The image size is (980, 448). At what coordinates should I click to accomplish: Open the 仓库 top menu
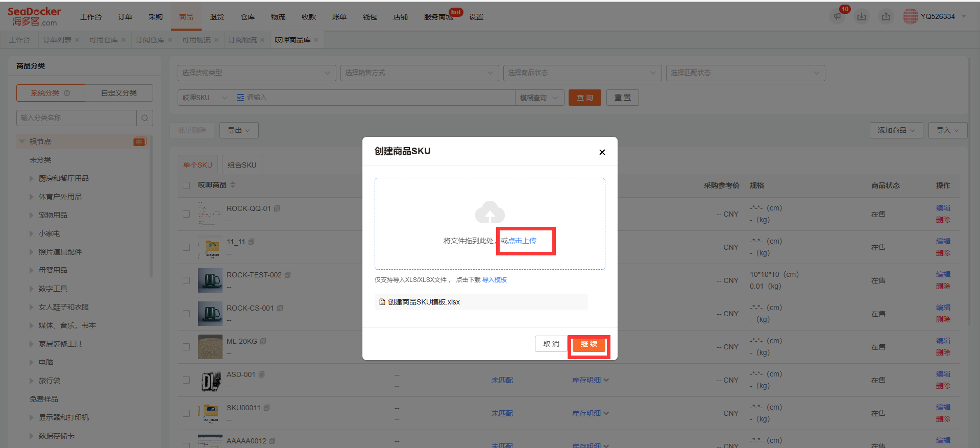248,17
